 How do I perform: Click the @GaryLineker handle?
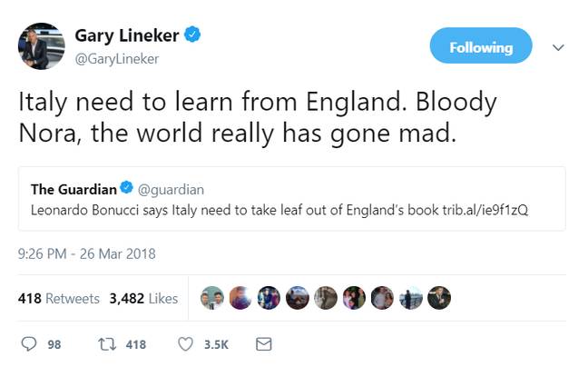pyautogui.click(x=117, y=59)
